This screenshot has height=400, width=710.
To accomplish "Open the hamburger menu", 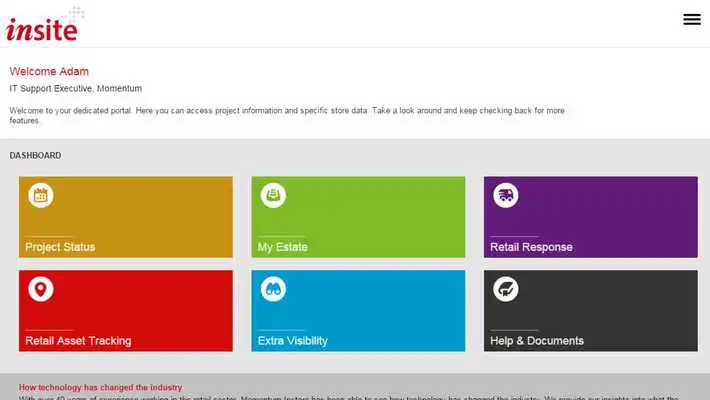I will pyautogui.click(x=692, y=19).
